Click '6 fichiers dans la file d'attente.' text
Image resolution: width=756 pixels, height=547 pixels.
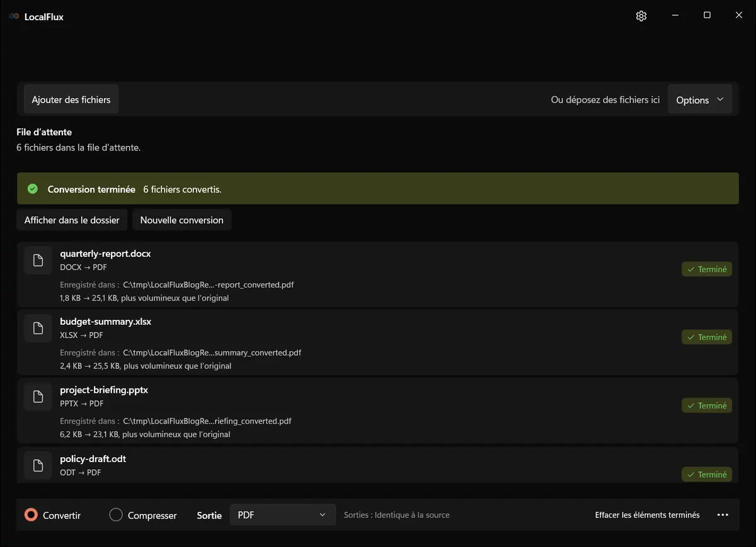pos(79,148)
